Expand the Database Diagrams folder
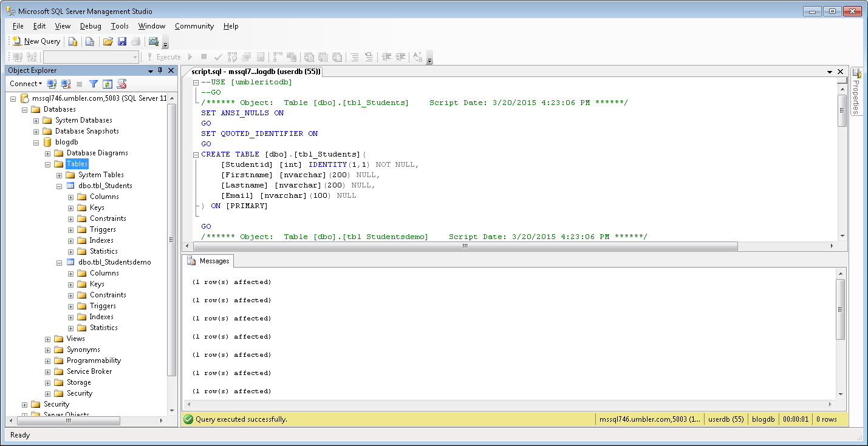Viewport: 868px width, 446px height. 48,154
